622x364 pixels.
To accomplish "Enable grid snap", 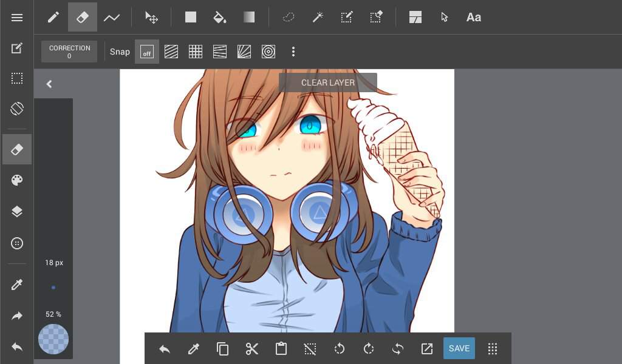I will tap(195, 52).
